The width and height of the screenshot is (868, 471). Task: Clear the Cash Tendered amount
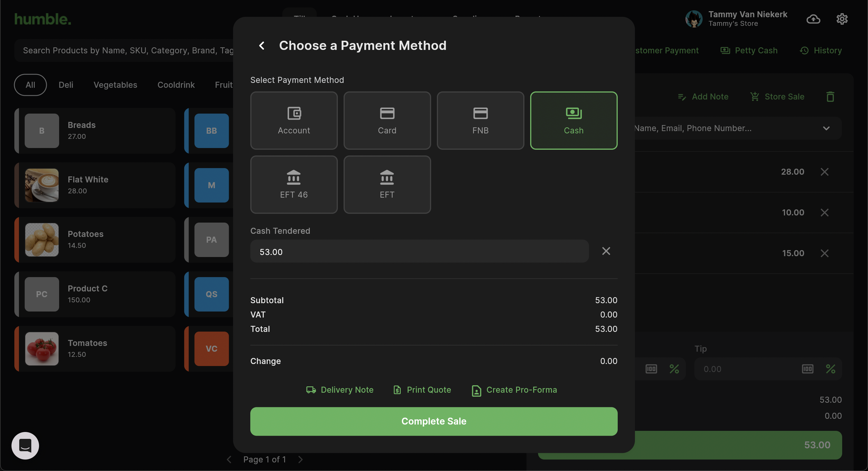click(x=606, y=251)
